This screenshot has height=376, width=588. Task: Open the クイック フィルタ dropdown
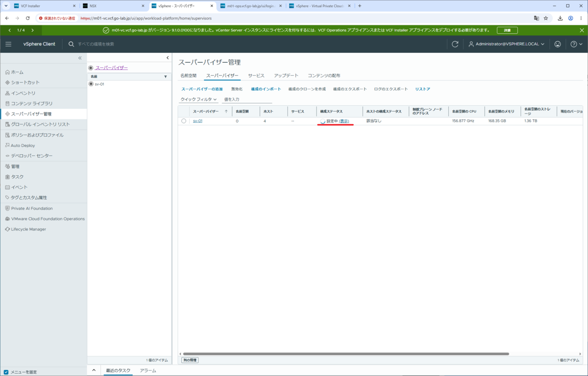point(199,99)
